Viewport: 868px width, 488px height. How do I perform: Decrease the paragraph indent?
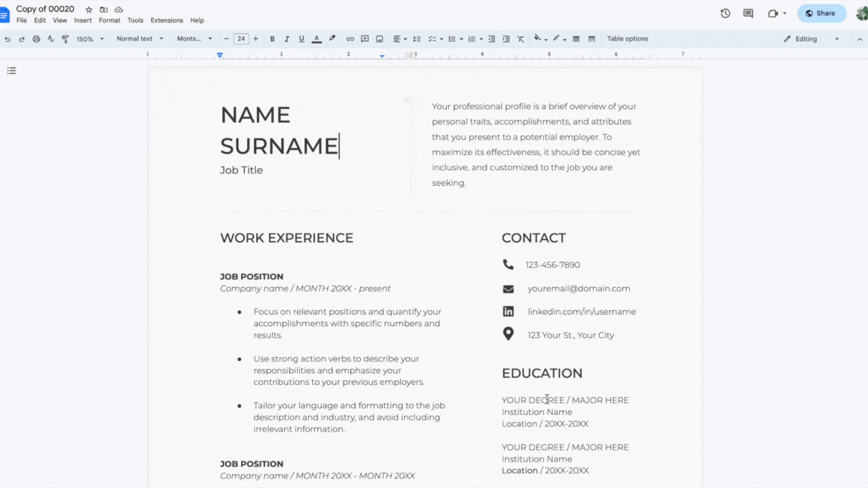click(x=491, y=38)
